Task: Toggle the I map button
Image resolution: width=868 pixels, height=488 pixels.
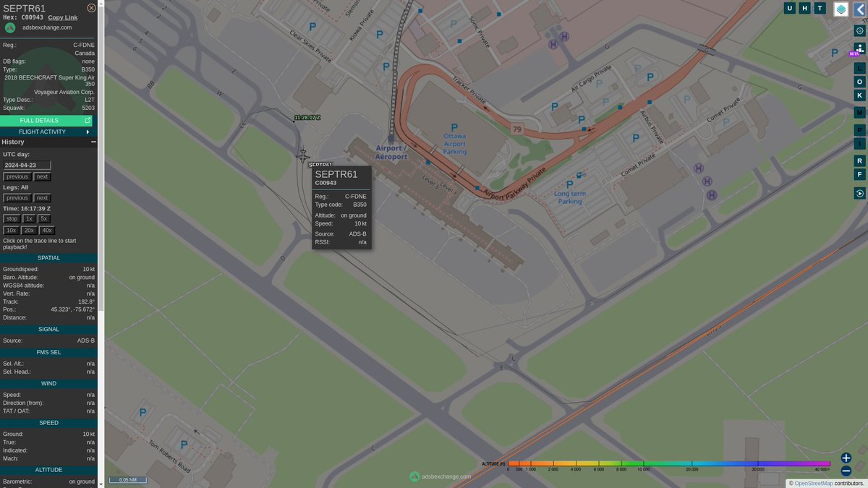Action: 860,143
